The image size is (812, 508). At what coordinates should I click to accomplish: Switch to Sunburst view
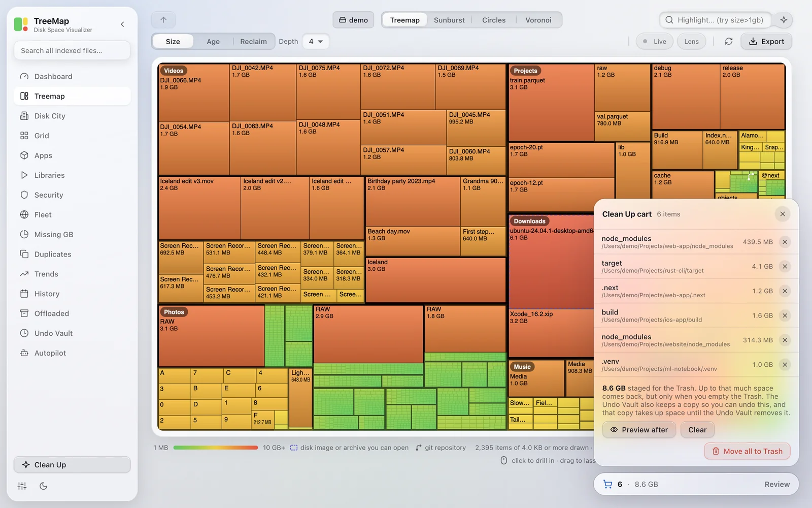(449, 20)
